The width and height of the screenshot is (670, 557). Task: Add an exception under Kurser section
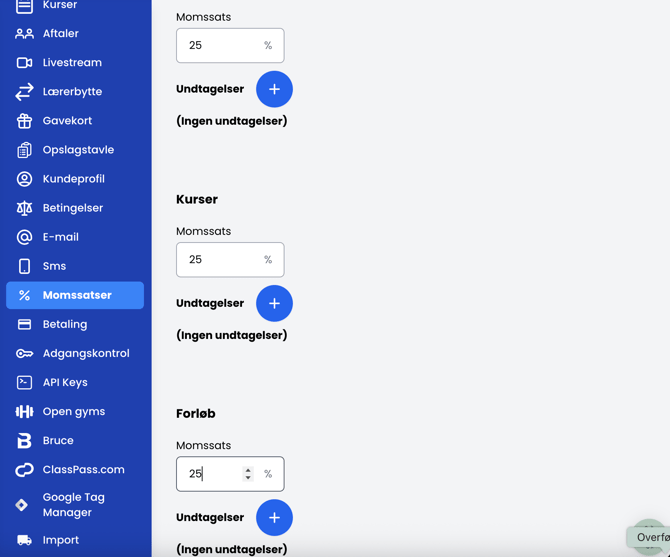(274, 303)
